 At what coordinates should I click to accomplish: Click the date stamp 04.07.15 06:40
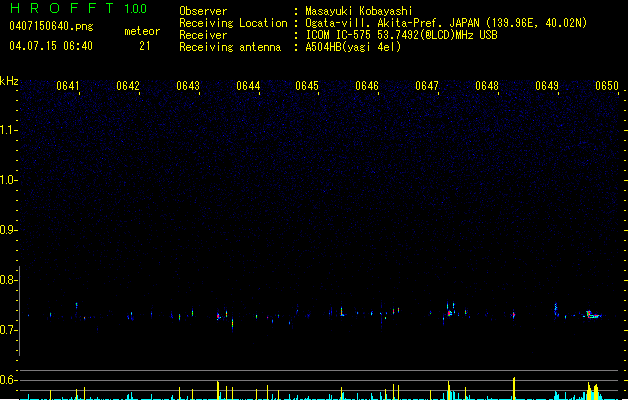[51, 46]
